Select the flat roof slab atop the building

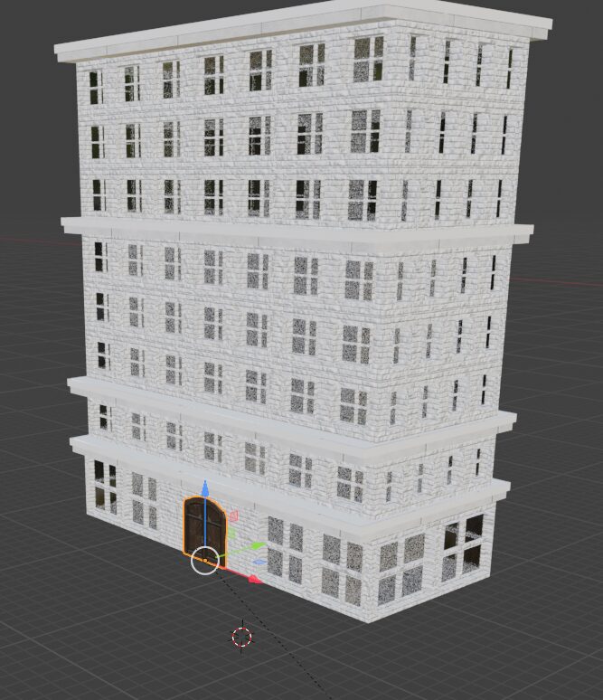pos(298,27)
